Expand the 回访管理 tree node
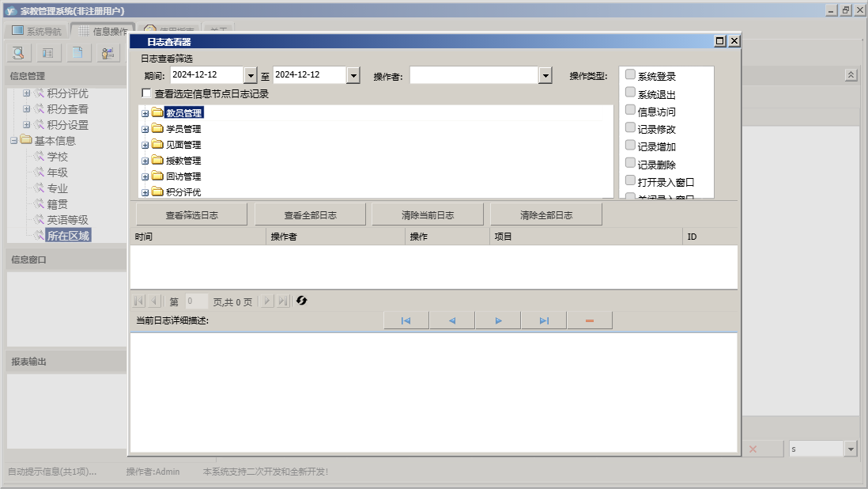 click(145, 177)
